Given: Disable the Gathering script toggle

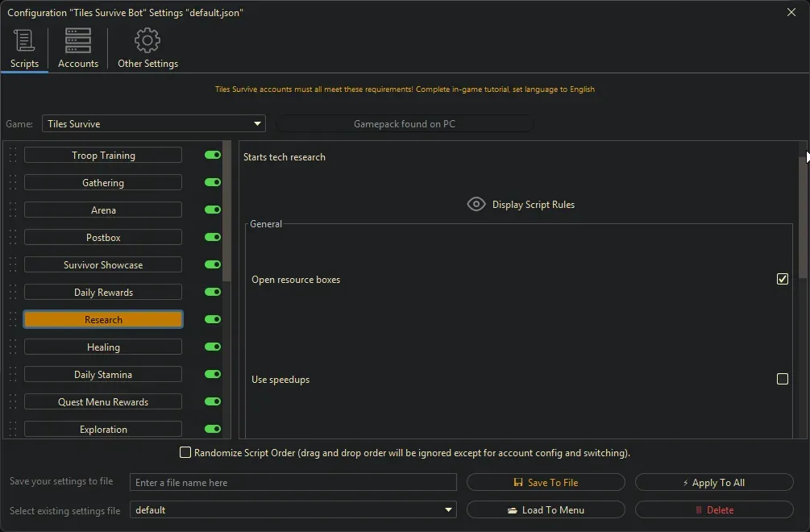Looking at the screenshot, I should pyautogui.click(x=213, y=183).
